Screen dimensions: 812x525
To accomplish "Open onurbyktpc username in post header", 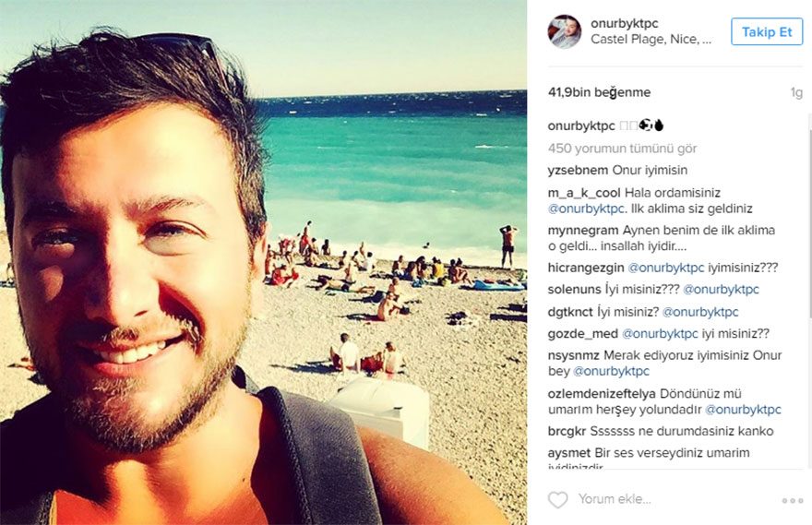I will (624, 23).
